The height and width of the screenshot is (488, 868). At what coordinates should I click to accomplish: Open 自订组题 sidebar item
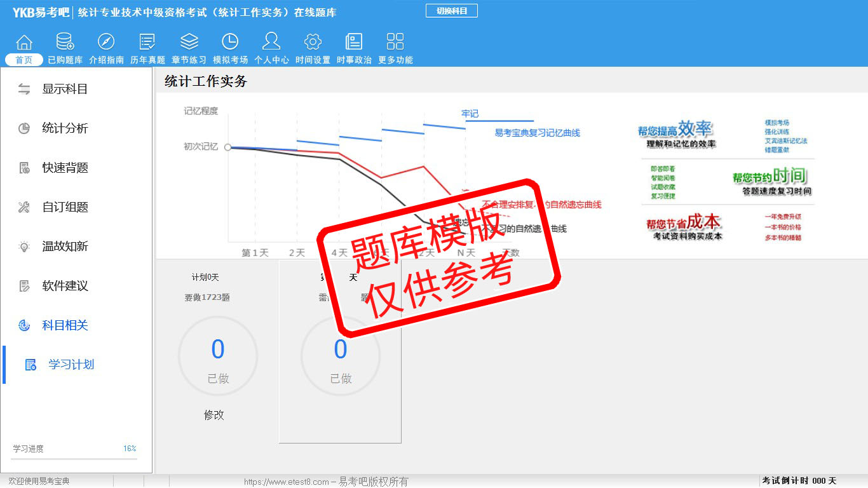[64, 207]
